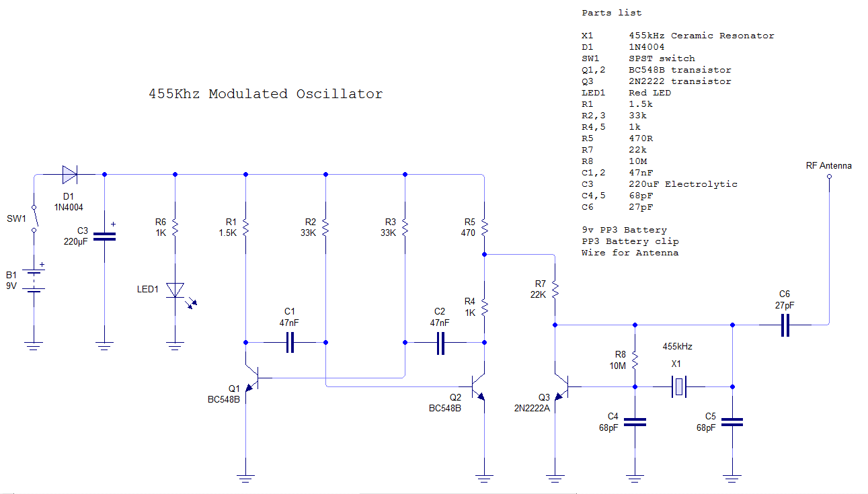Click ground symbol below Q1 emitter
This screenshot has width=868, height=494.
245,479
